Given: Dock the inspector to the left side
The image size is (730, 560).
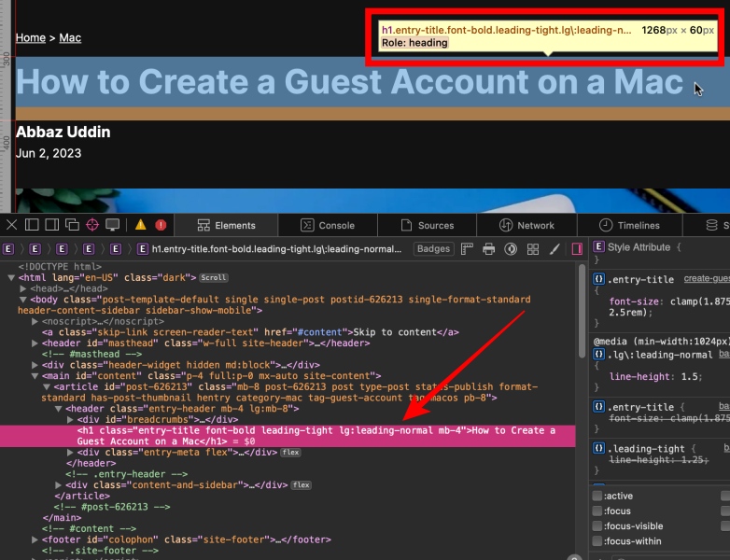Looking at the screenshot, I should click(x=32, y=225).
